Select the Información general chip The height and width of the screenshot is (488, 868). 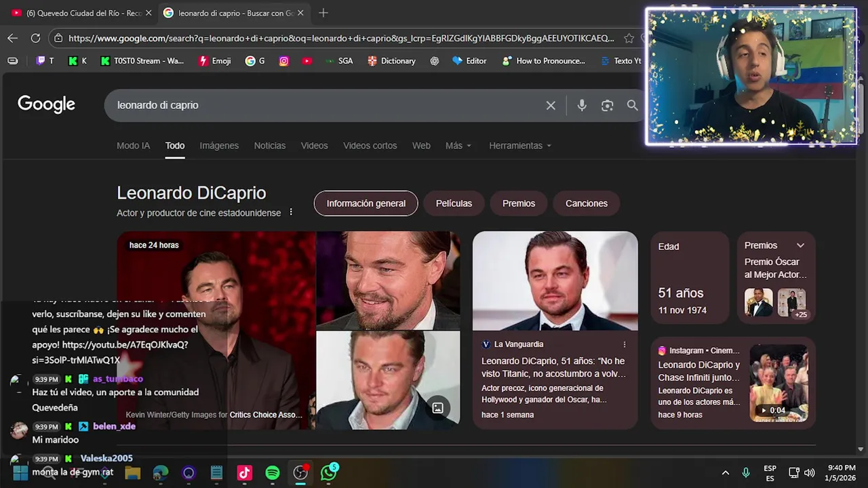point(366,203)
